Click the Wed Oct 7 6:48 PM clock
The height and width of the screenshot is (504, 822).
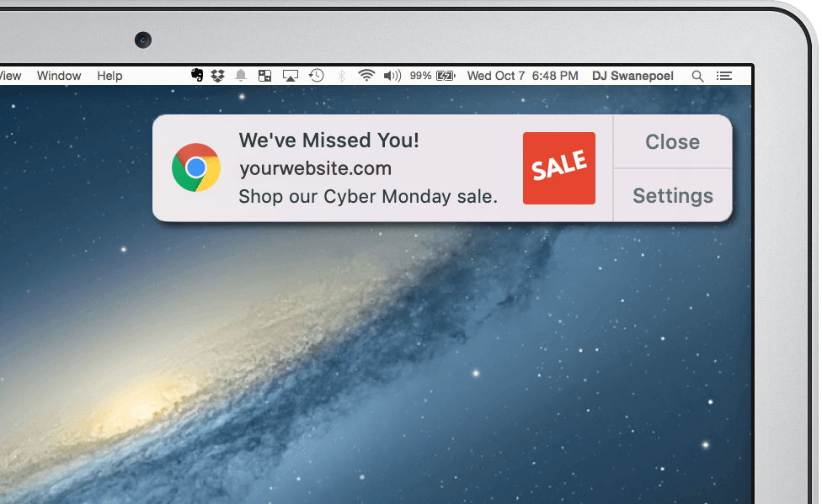pyautogui.click(x=523, y=76)
